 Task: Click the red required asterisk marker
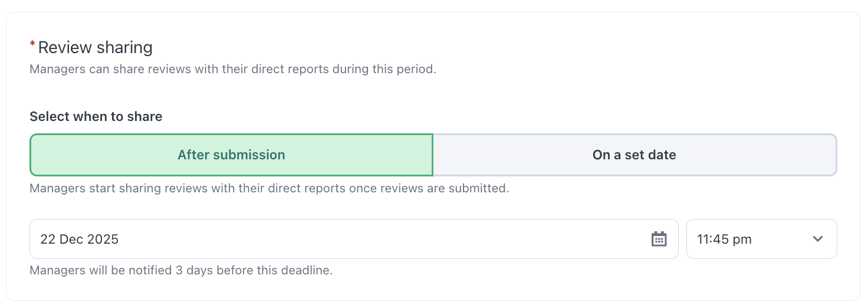coord(32,45)
